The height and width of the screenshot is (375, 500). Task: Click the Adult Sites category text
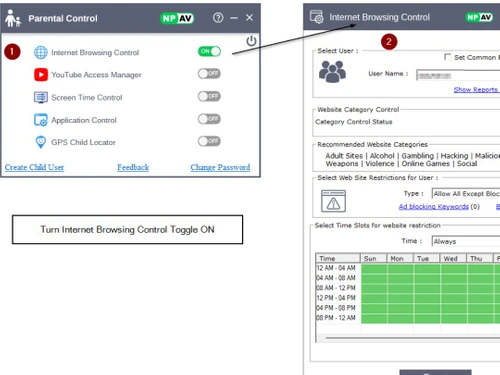click(344, 156)
